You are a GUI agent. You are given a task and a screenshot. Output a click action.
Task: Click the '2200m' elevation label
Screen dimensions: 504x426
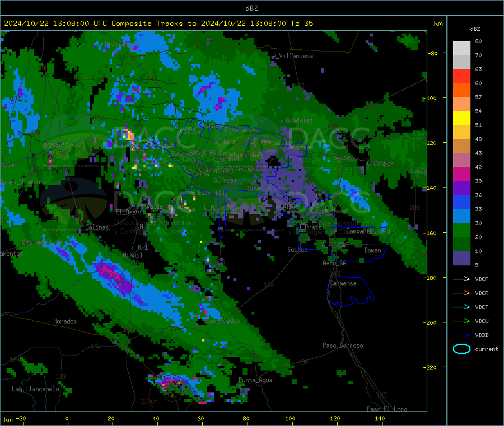[149, 401]
